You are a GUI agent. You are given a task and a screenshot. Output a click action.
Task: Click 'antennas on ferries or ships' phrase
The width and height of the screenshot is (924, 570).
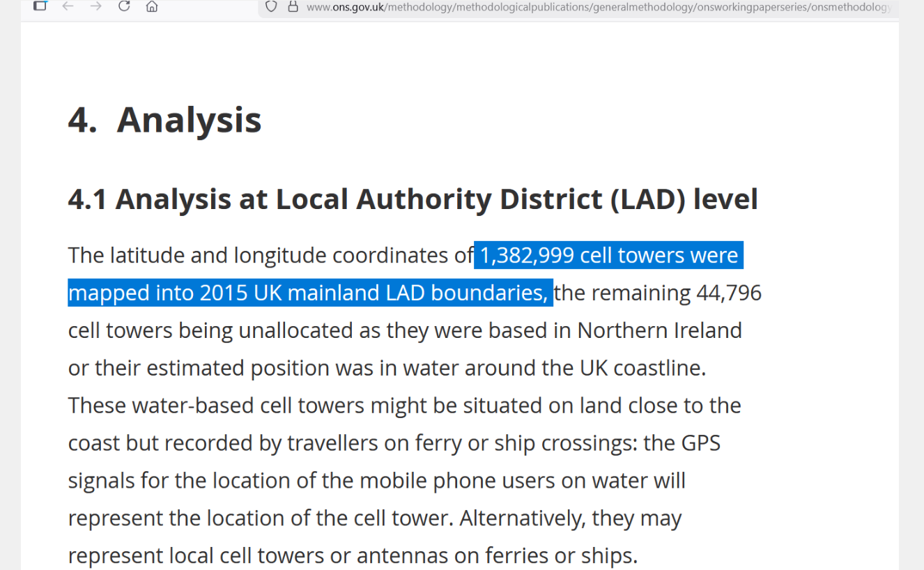[x=496, y=555]
